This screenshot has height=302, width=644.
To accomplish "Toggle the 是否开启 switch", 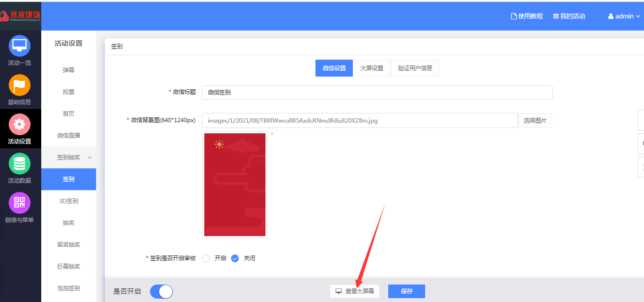I will click(161, 291).
